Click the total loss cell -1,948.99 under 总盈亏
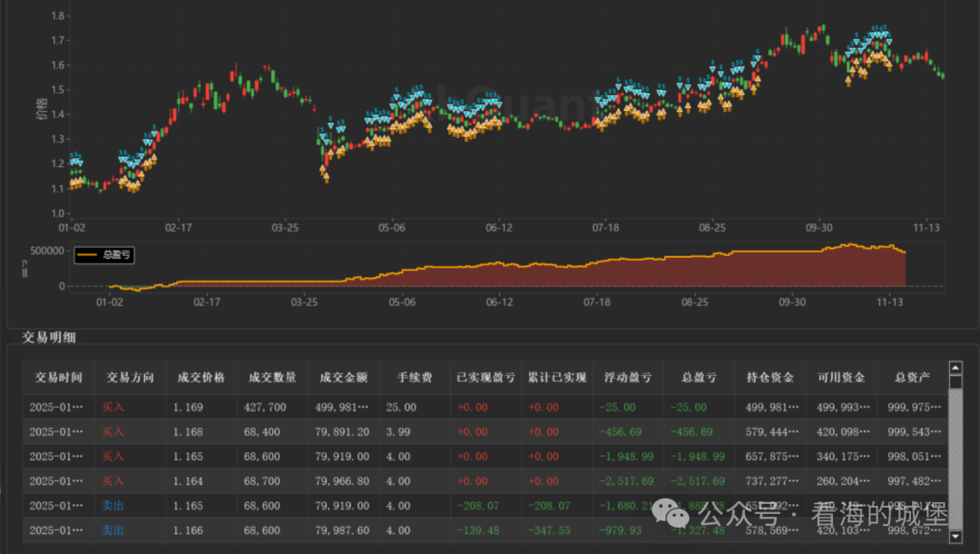 coord(698,457)
